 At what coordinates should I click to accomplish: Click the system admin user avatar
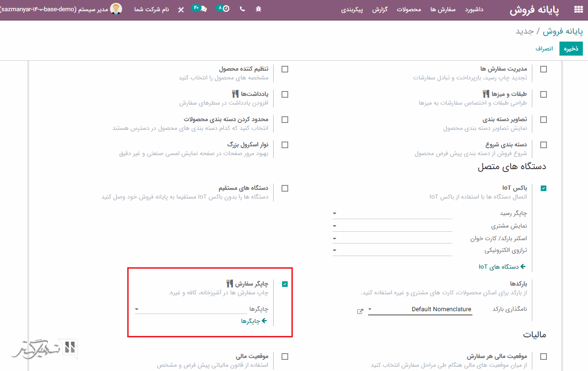point(116,9)
